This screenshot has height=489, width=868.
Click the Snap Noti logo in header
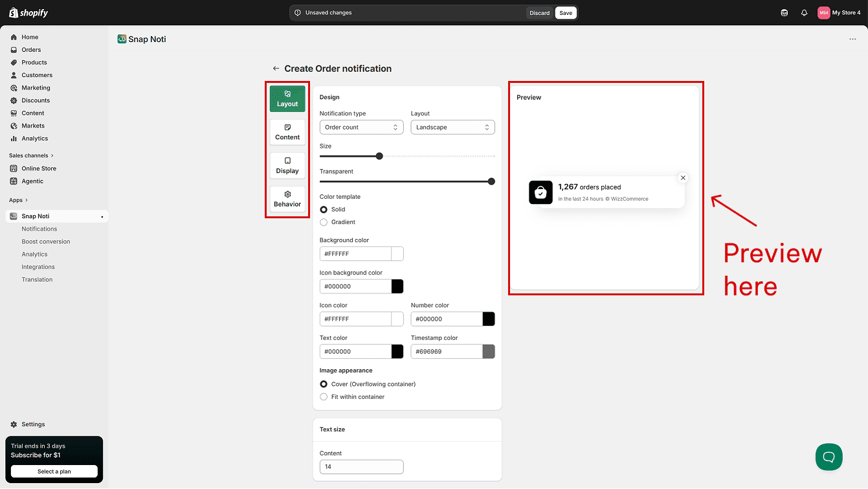[122, 39]
